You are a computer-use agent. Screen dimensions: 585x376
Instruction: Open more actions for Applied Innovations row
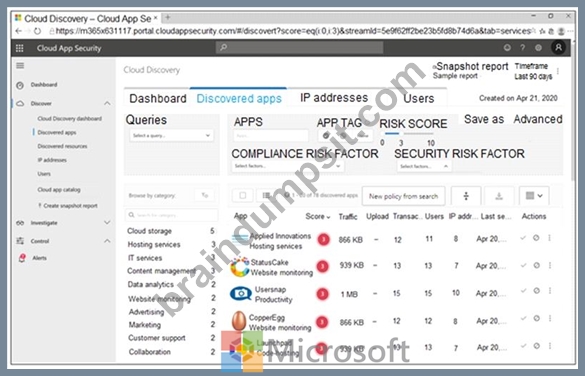[x=550, y=238]
